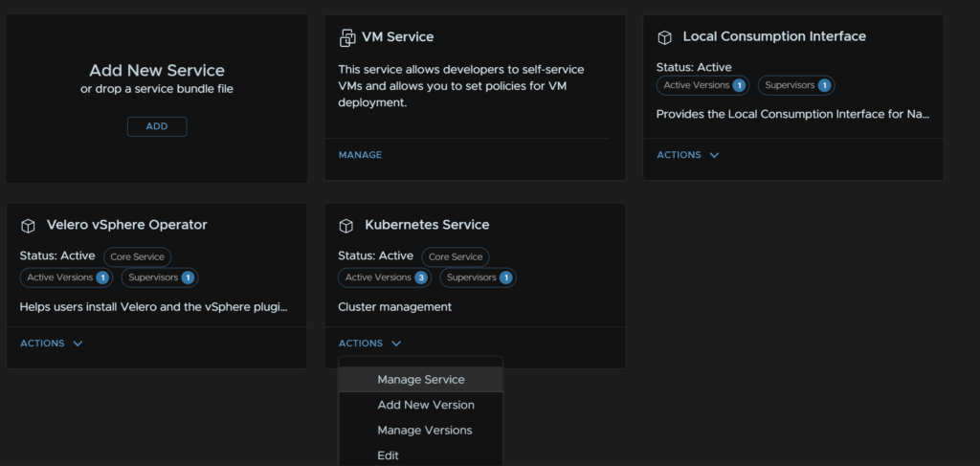Click the 'Helps users install Velero' description
The width and height of the screenshot is (980, 466).
click(x=154, y=307)
